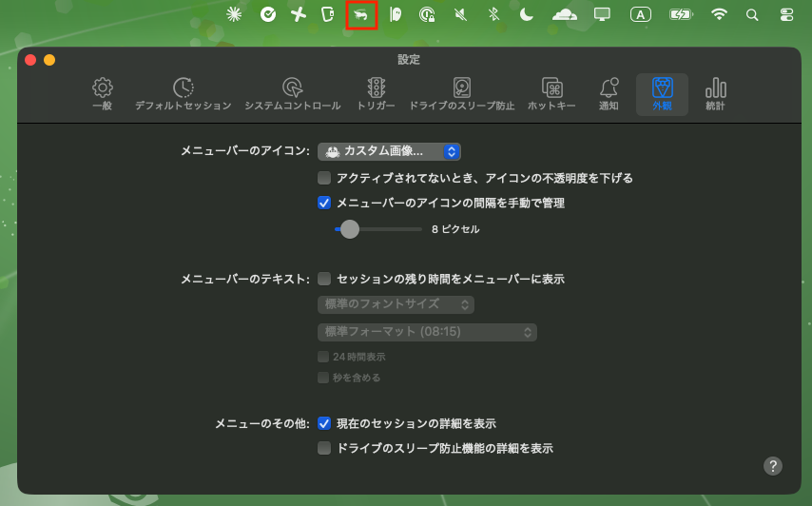The height and width of the screenshot is (506, 812).
Task: Open the 統計 tab
Action: [x=715, y=94]
